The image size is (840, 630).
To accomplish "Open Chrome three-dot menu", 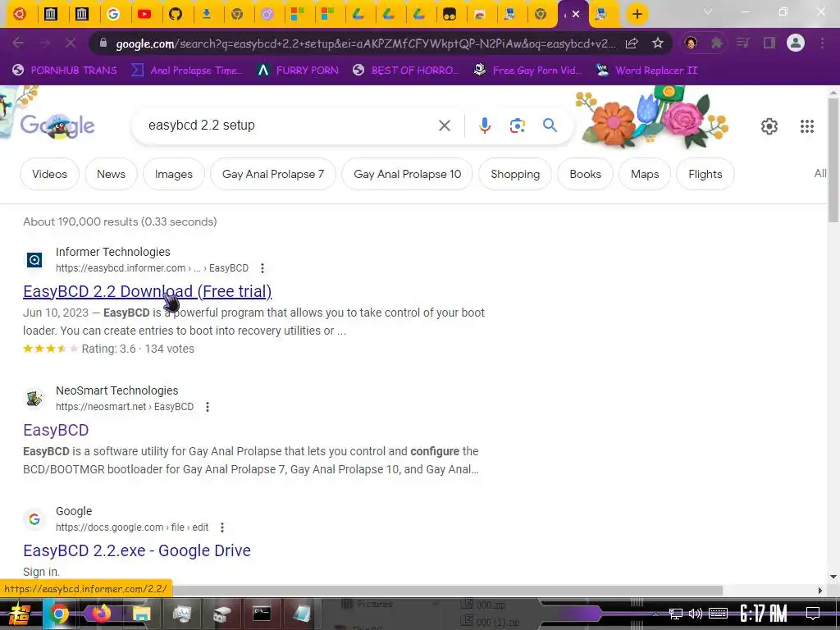I will pyautogui.click(x=822, y=43).
